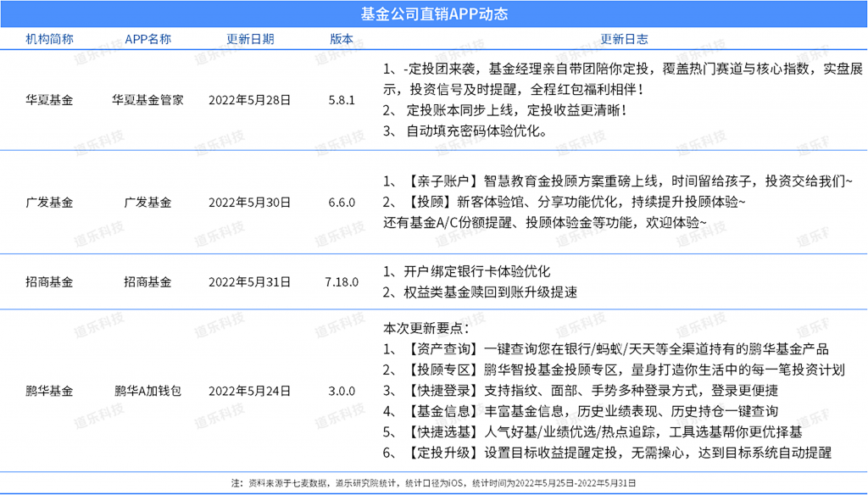Click the update date "2022年5月24日"
The width and height of the screenshot is (868, 495).
[250, 391]
